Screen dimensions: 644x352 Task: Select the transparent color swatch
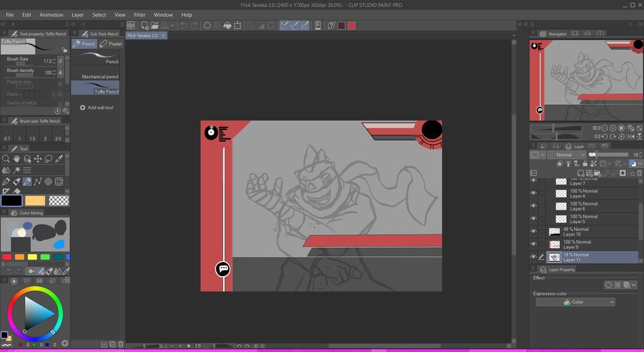pyautogui.click(x=59, y=201)
